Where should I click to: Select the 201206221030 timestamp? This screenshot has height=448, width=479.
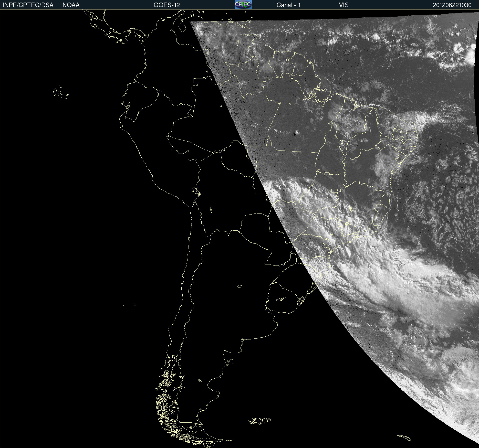point(452,5)
